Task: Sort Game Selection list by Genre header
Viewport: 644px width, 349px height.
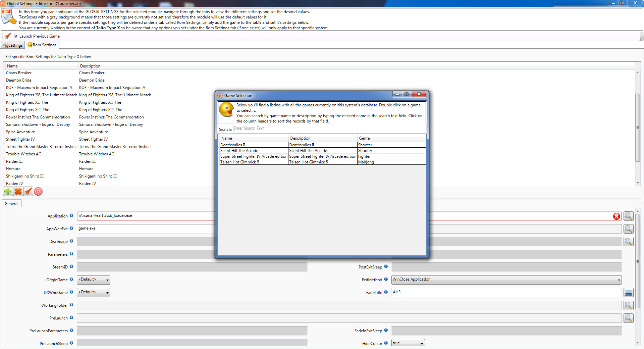Action: pos(391,138)
